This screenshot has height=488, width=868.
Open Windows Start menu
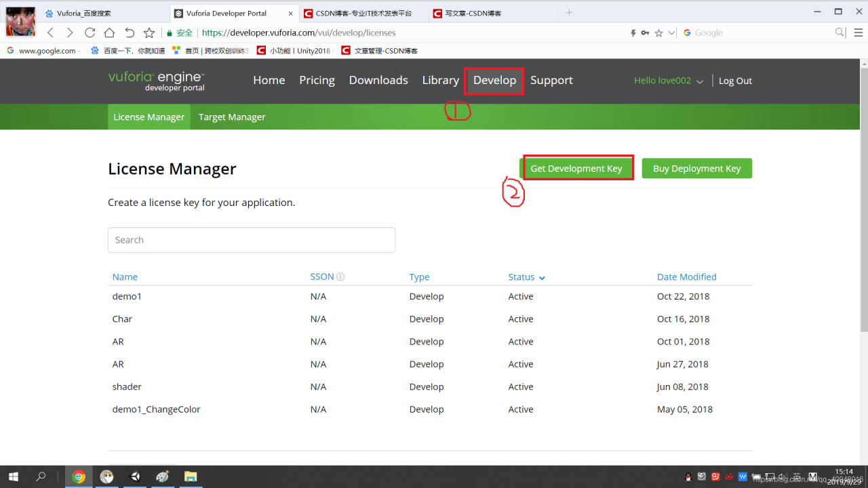(13, 476)
